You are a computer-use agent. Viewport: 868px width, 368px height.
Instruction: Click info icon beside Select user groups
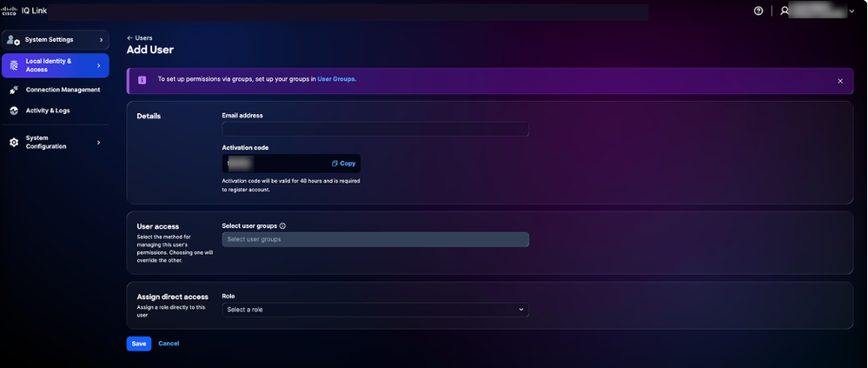tap(282, 225)
